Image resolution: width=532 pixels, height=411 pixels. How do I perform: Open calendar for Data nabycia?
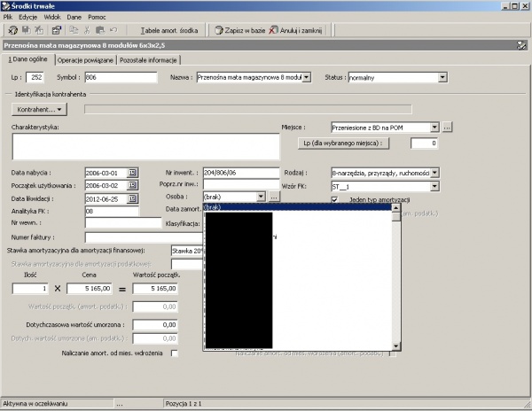132,173
